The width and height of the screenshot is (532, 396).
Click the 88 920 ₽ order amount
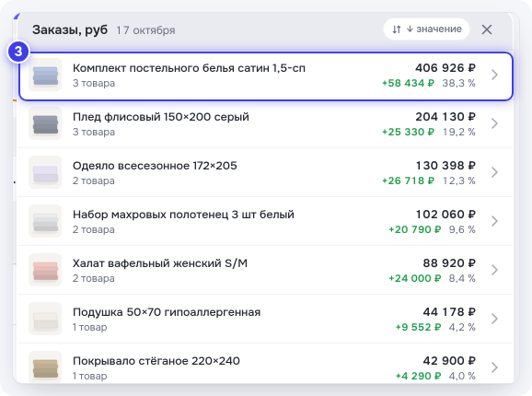(x=449, y=263)
